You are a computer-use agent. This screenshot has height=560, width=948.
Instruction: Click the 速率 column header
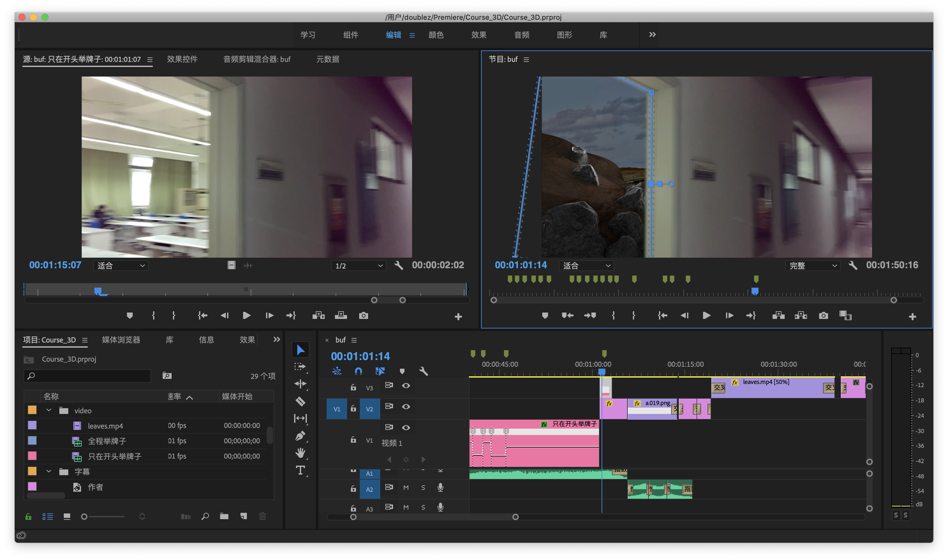174,397
